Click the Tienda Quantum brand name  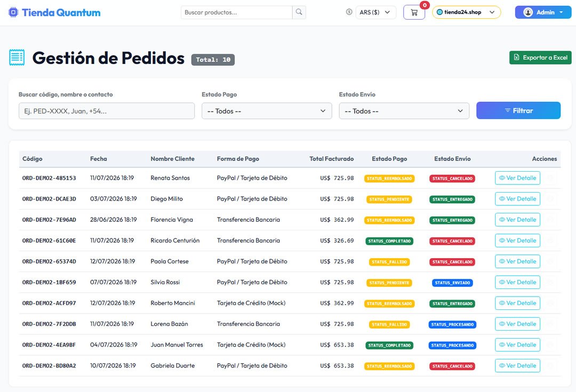pyautogui.click(x=61, y=12)
